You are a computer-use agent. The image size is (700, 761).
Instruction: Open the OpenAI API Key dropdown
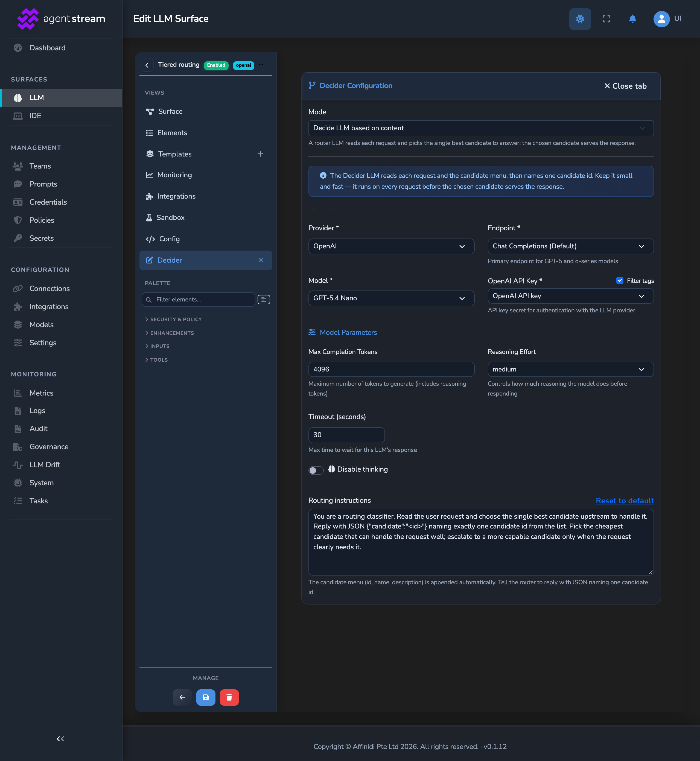(x=570, y=296)
